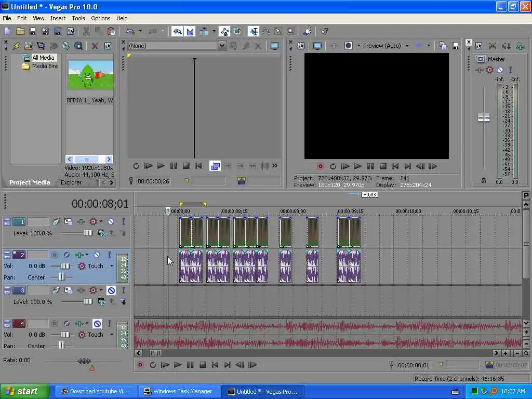532x399 pixels.
Task: Open the Undo history dropdown arrow
Action: [x=140, y=32]
